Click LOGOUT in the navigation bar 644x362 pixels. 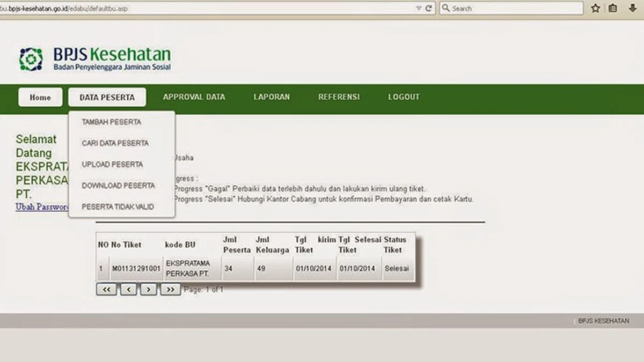(404, 97)
